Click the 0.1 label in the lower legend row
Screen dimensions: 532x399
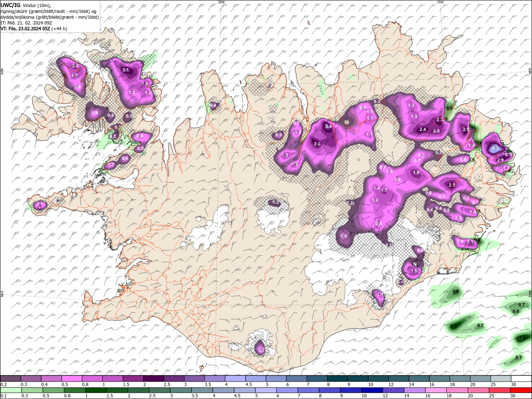(x=3, y=396)
